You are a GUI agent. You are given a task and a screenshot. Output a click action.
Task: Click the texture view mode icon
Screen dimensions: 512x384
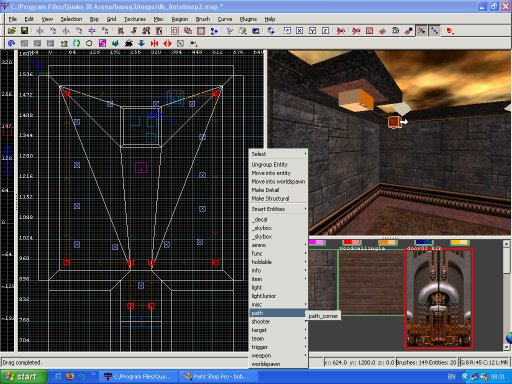tap(242, 31)
